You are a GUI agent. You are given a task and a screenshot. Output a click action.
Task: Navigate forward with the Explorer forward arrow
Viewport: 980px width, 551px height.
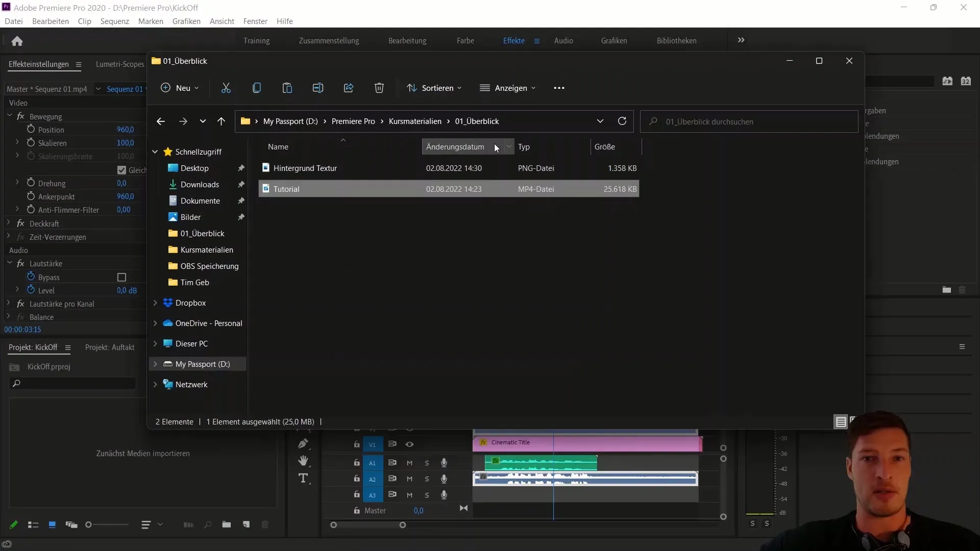click(x=183, y=121)
